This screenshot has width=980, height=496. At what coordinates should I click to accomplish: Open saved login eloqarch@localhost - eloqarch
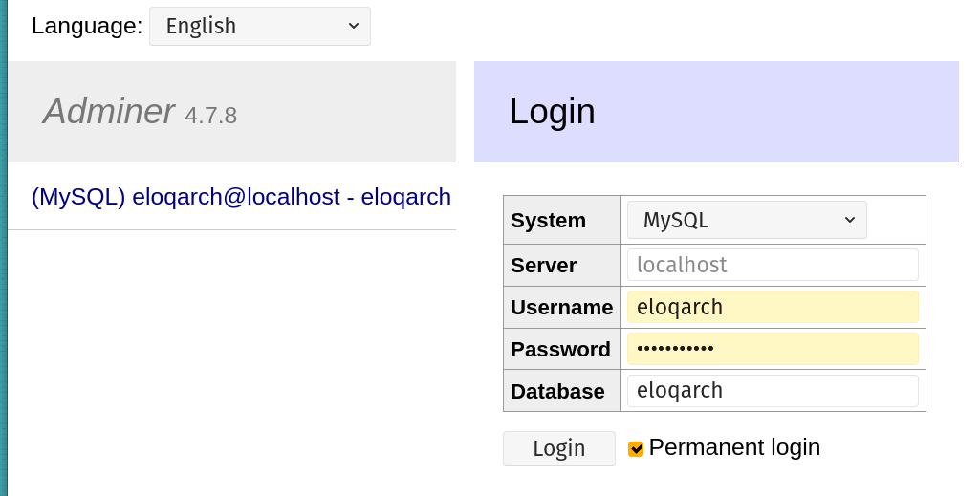tap(241, 197)
